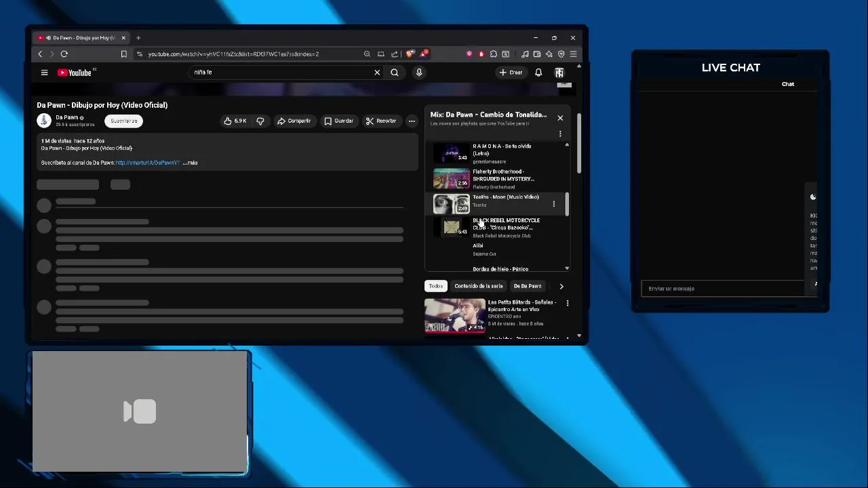Open the media control music-note icon
The width and height of the screenshot is (868, 488).
(x=525, y=54)
